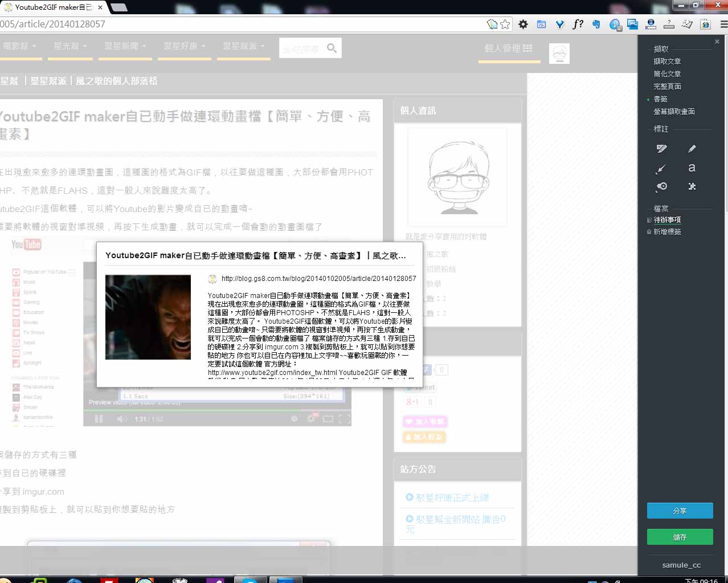Close the clipper sidebar with X

[717, 42]
